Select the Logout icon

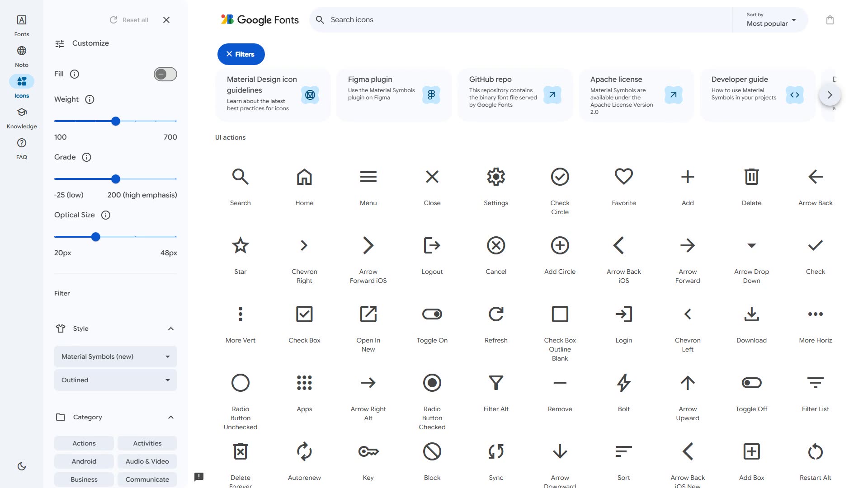(432, 245)
